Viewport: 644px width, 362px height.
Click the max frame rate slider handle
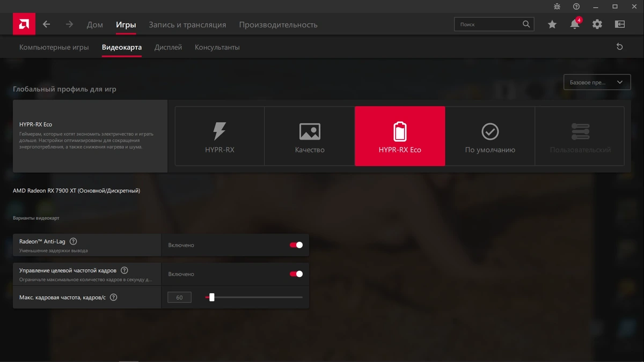(211, 297)
